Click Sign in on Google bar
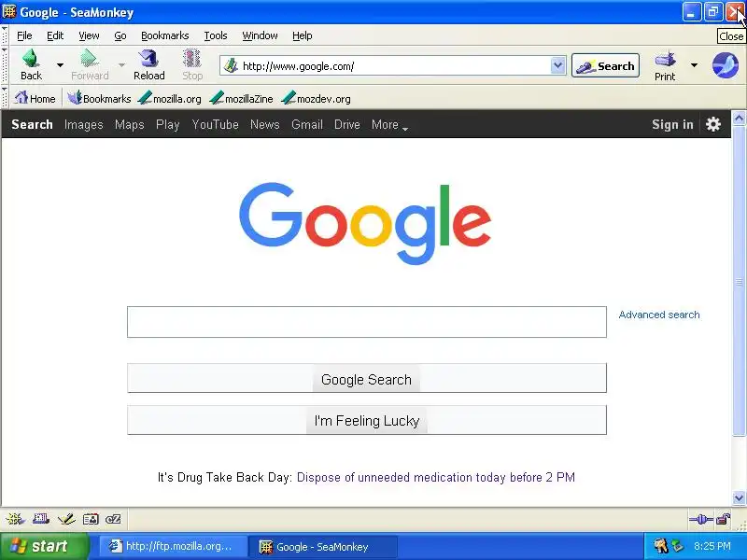747x560 pixels. click(x=672, y=124)
